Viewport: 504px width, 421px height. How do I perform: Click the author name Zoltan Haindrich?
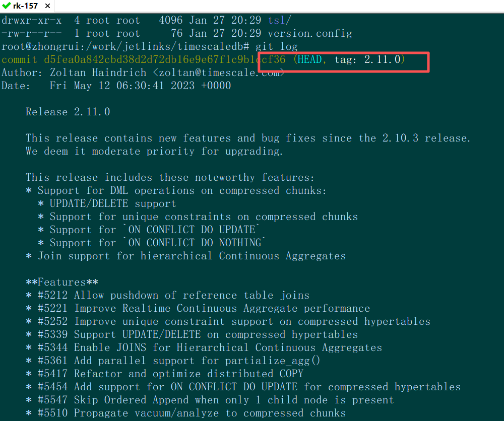click(x=98, y=73)
